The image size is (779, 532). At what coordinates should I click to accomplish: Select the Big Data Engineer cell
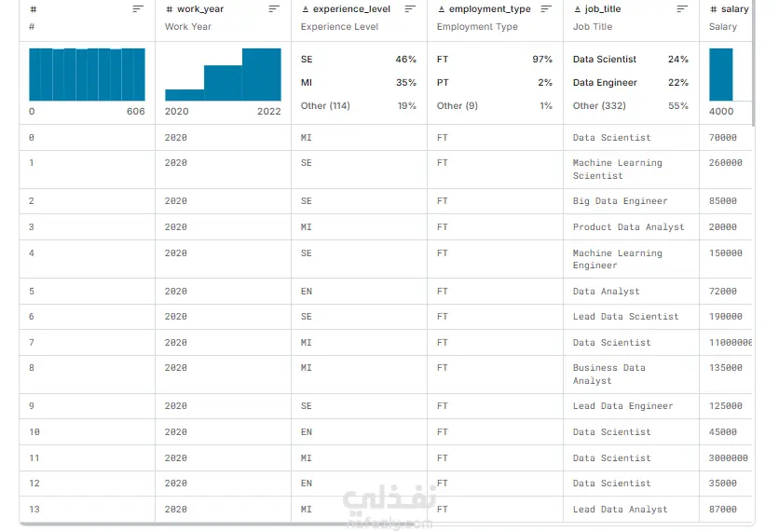point(631,201)
